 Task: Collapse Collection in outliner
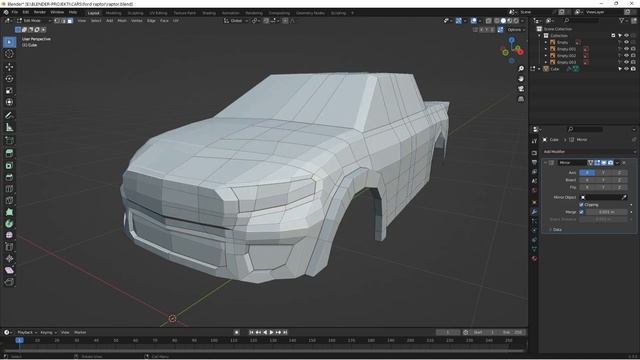[x=540, y=36]
